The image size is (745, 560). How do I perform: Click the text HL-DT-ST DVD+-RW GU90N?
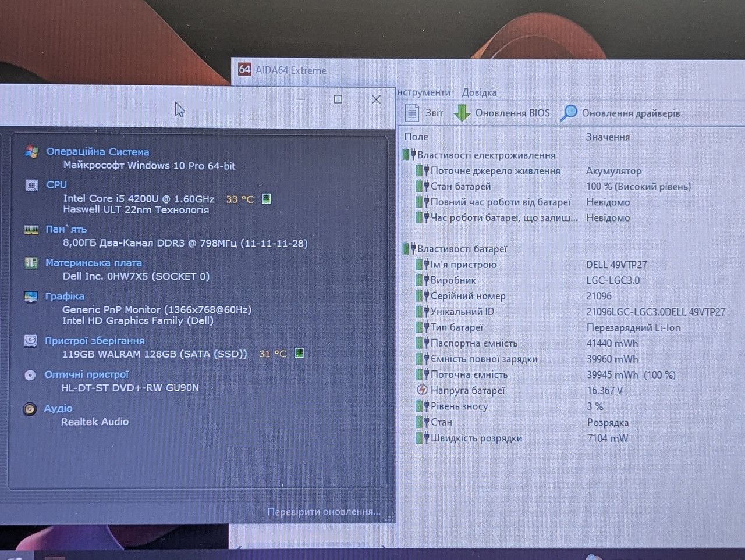130,387
